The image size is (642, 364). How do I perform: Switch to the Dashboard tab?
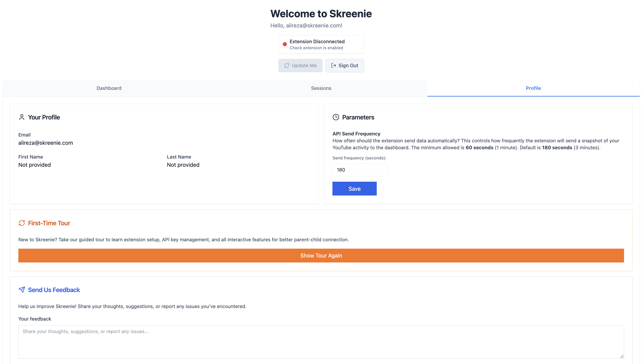pos(109,88)
